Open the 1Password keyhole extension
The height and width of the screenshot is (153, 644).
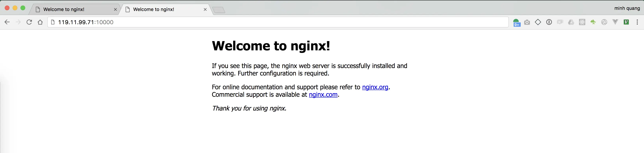pos(549,22)
